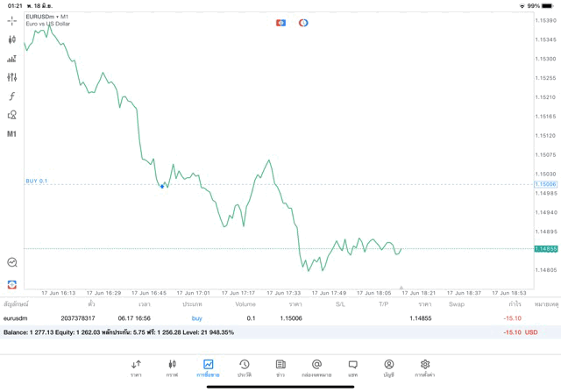Go to the ข่าว news tab
The image size is (561, 392).
[280, 368]
